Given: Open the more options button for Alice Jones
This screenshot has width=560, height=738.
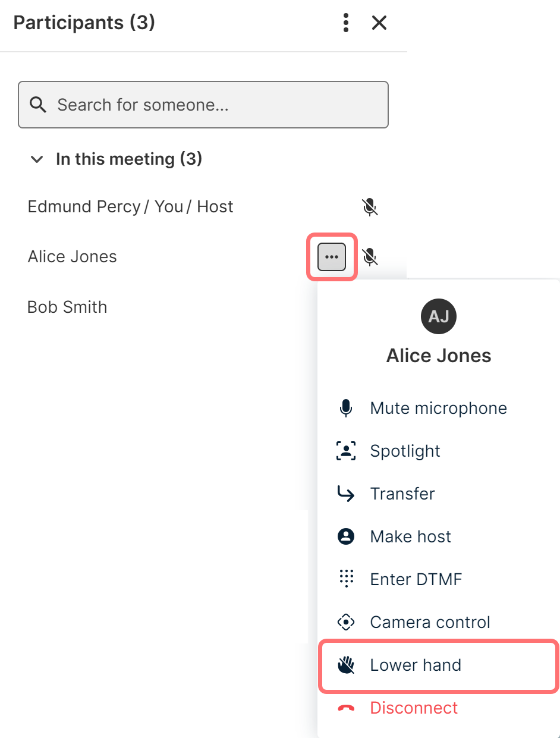Looking at the screenshot, I should click(332, 257).
